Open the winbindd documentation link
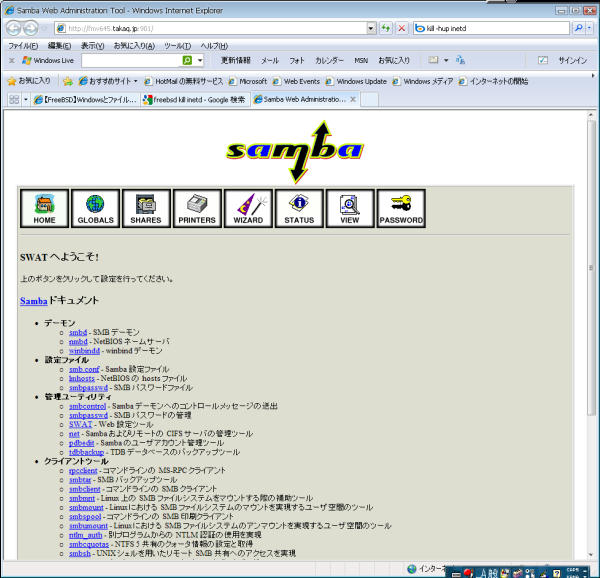The height and width of the screenshot is (578, 600). (84, 350)
